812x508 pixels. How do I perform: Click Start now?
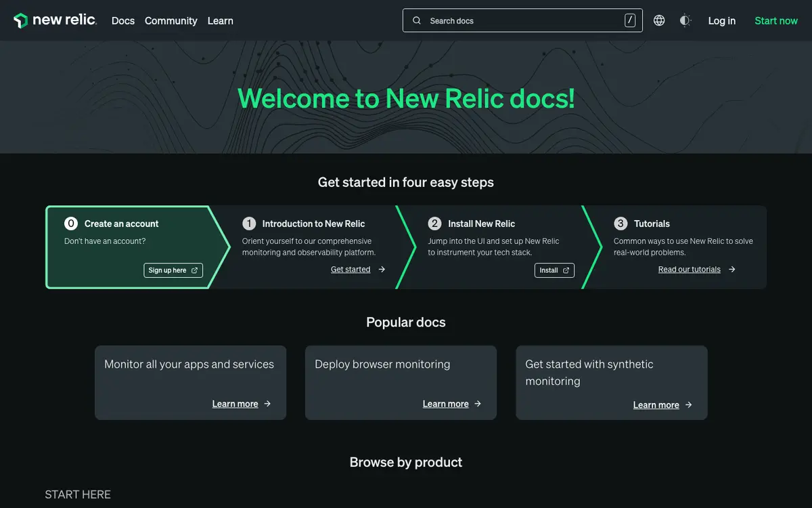(x=776, y=21)
